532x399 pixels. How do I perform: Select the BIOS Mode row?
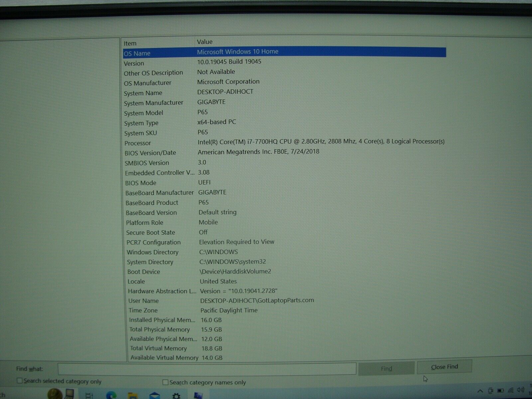coord(285,183)
